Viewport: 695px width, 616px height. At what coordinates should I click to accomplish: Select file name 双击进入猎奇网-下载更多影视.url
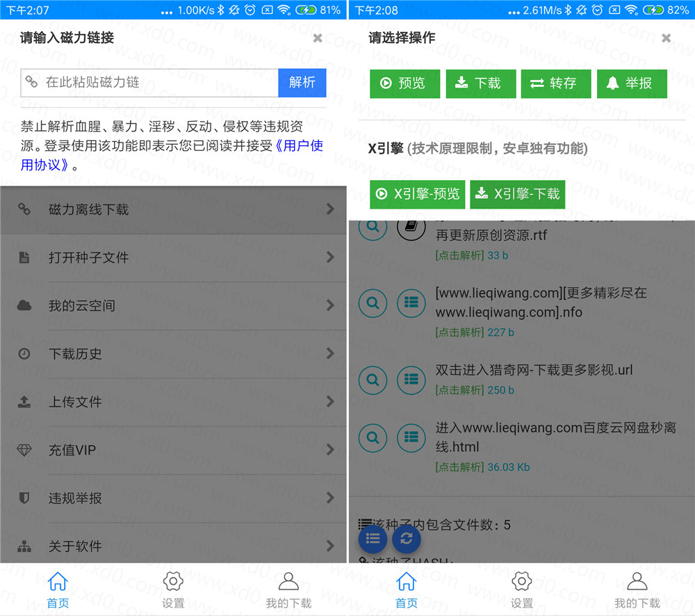point(534,370)
